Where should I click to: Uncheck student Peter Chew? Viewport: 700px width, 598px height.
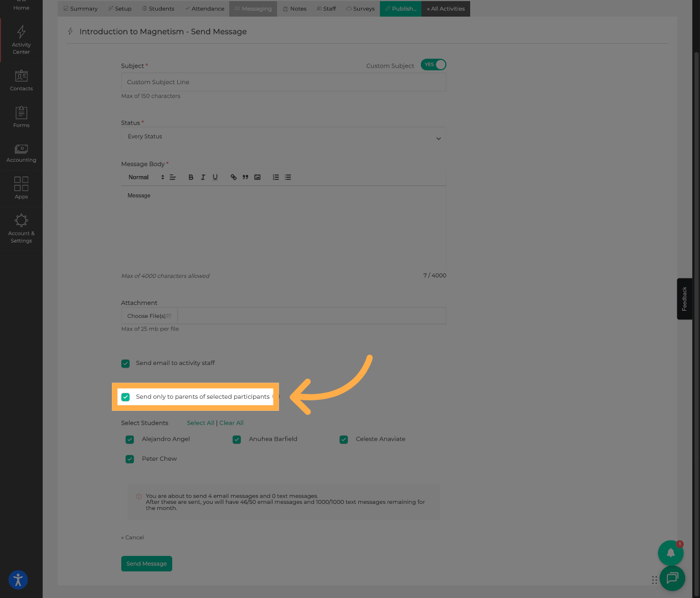point(129,459)
